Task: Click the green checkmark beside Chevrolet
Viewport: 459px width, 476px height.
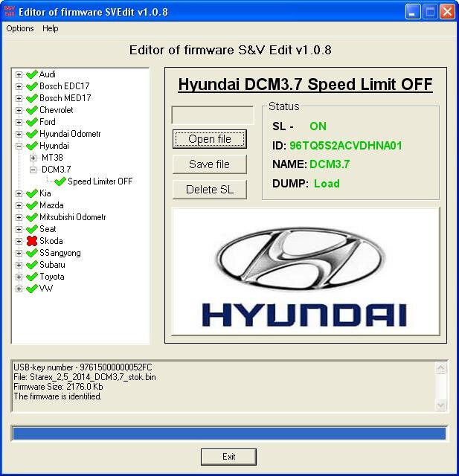Action: 32,110
